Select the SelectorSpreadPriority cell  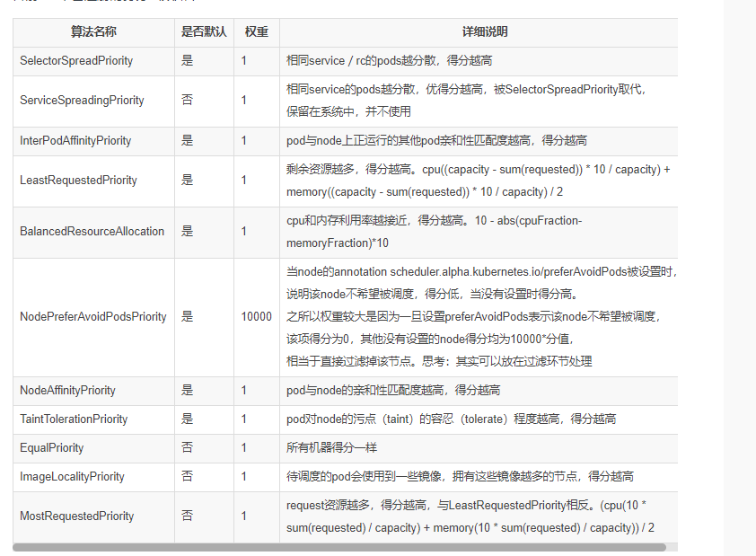point(93,61)
